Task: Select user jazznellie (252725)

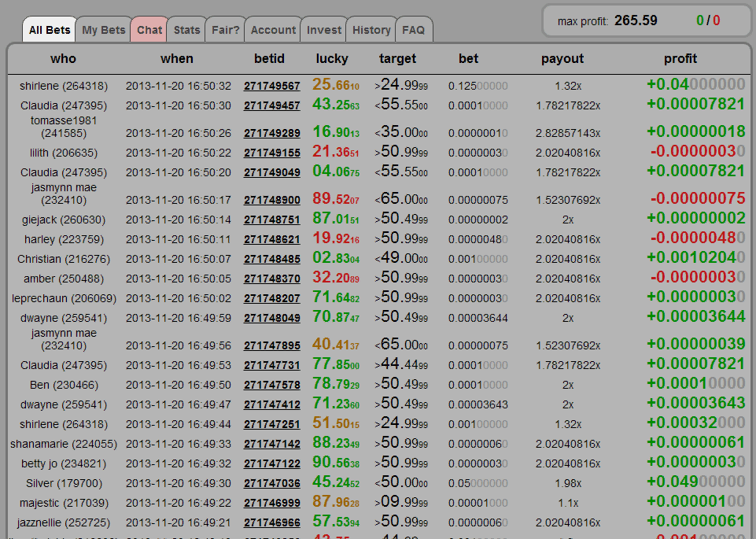Action: [64, 522]
